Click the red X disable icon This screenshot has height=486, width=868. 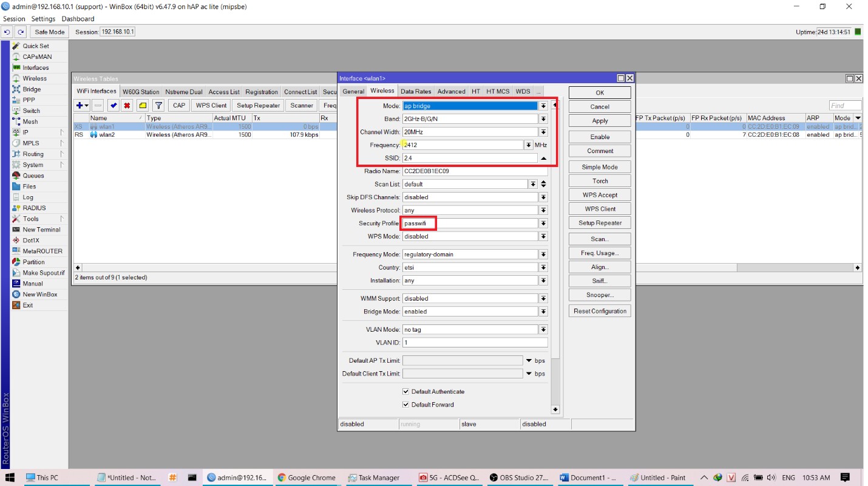click(127, 105)
